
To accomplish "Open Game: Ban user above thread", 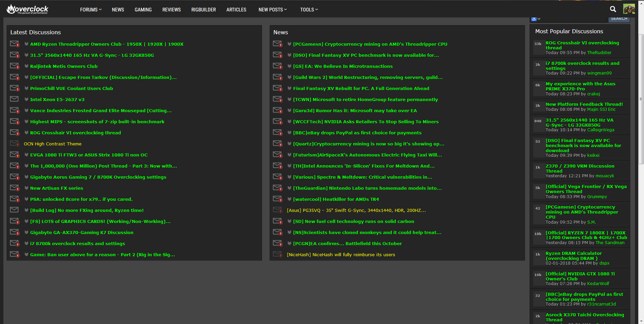I will click(103, 254).
